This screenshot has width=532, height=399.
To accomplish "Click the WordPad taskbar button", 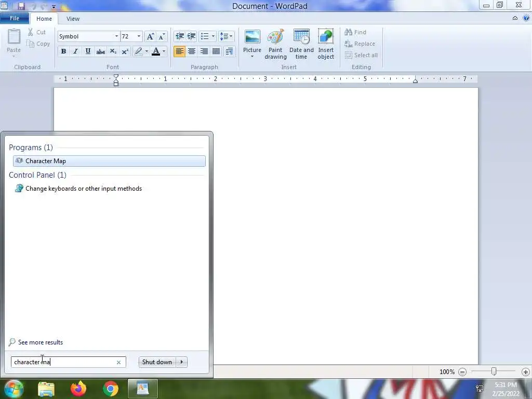I will coord(143,389).
